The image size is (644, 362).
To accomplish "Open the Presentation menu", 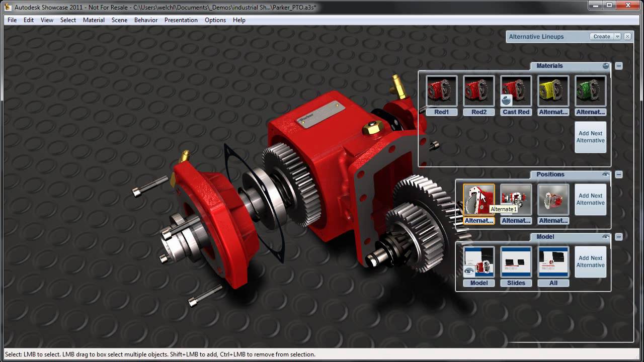I will (181, 20).
